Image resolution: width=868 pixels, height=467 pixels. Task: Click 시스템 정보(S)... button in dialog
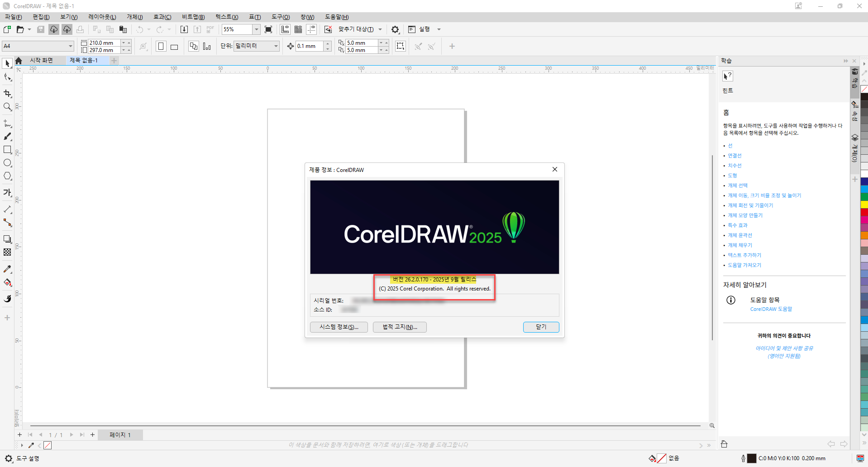(339, 327)
